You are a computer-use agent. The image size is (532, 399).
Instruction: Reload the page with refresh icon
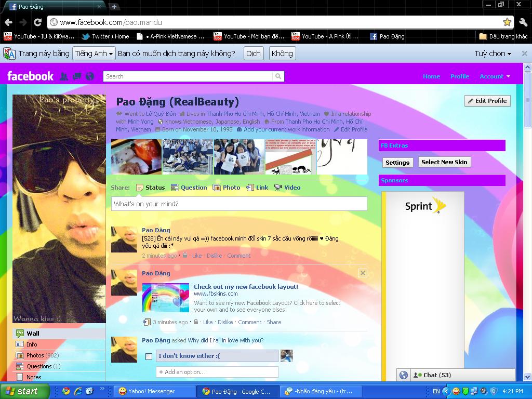coord(37,22)
